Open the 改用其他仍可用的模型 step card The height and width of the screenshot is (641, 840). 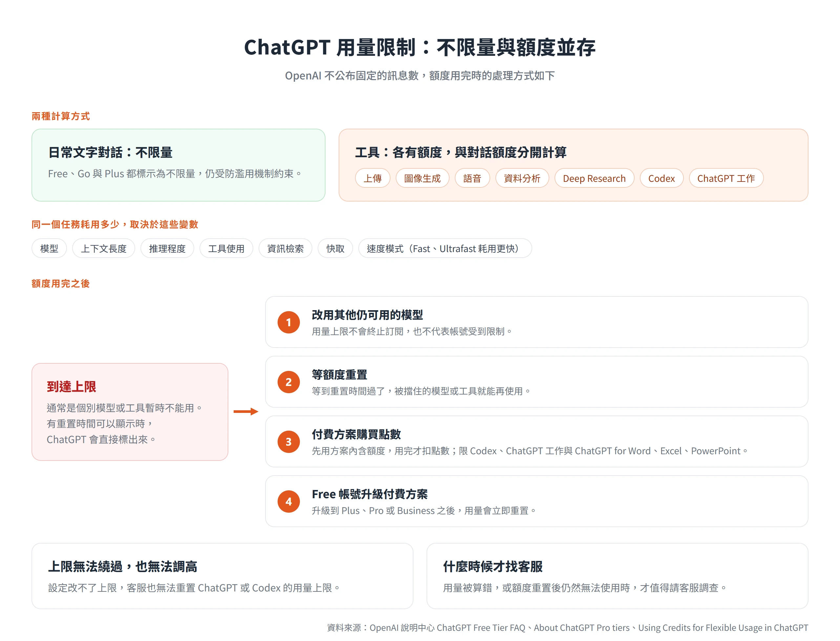(x=536, y=322)
